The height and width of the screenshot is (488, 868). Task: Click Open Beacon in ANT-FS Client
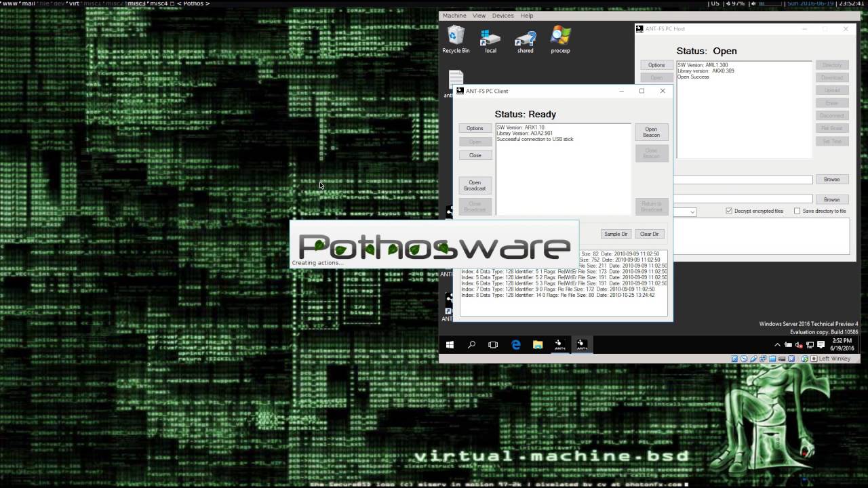click(651, 131)
